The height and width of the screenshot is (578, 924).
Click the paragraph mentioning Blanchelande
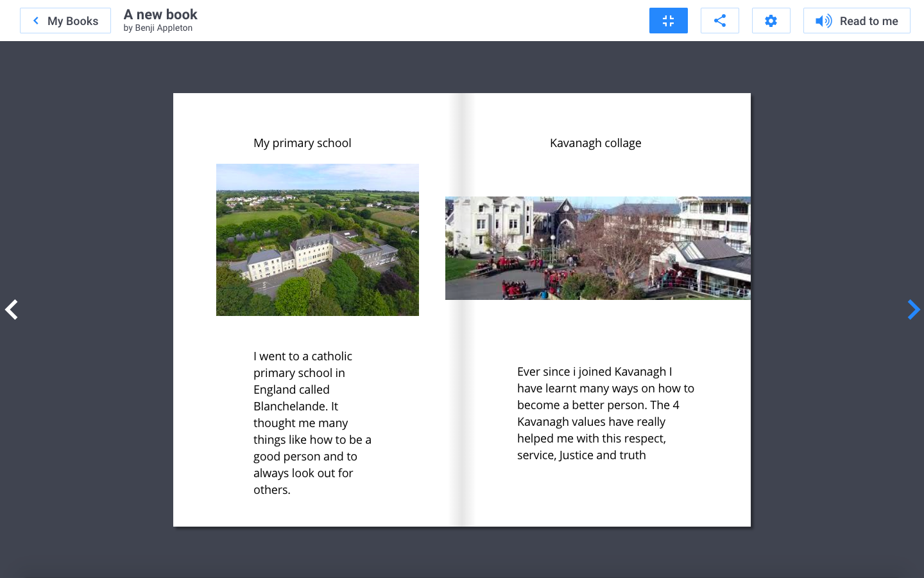pos(312,423)
